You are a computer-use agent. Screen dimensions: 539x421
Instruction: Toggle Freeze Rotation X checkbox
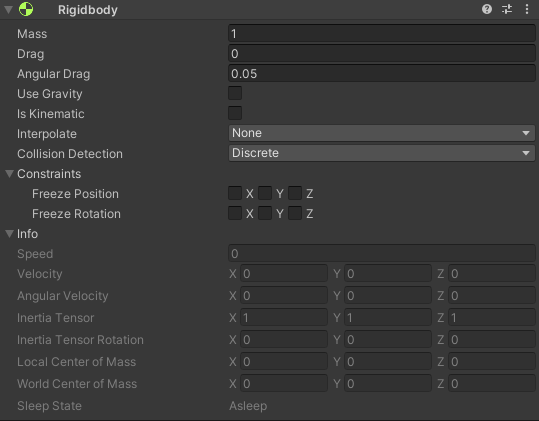pyautogui.click(x=235, y=213)
